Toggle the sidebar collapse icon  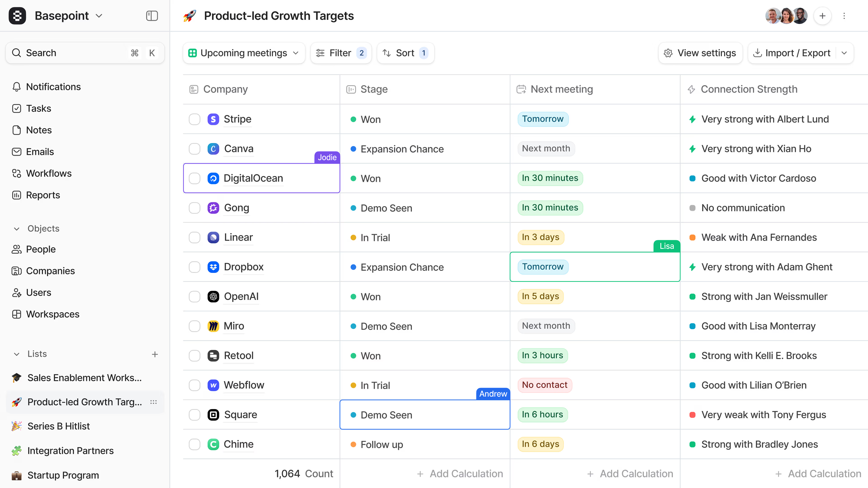pyautogui.click(x=152, y=16)
